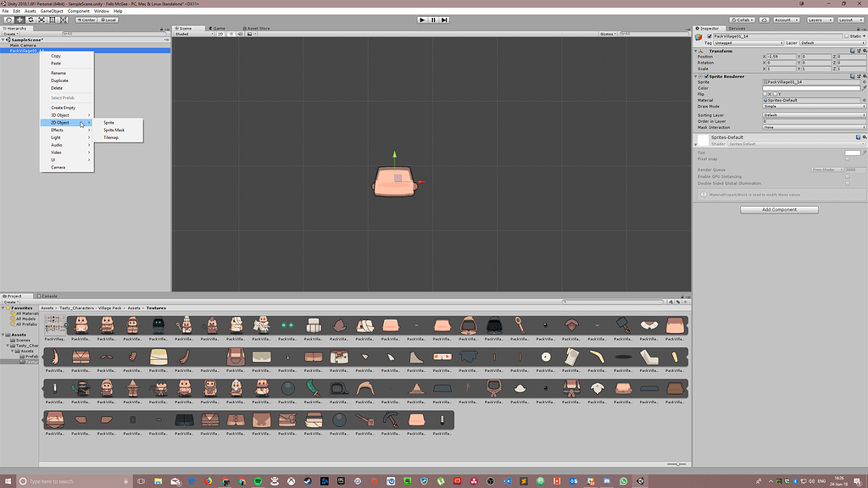Enable Flip X in the Sprite Renderer

[767, 94]
